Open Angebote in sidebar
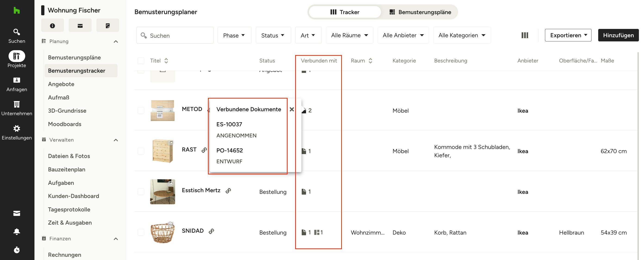Image resolution: width=644 pixels, height=260 pixels. tap(61, 84)
